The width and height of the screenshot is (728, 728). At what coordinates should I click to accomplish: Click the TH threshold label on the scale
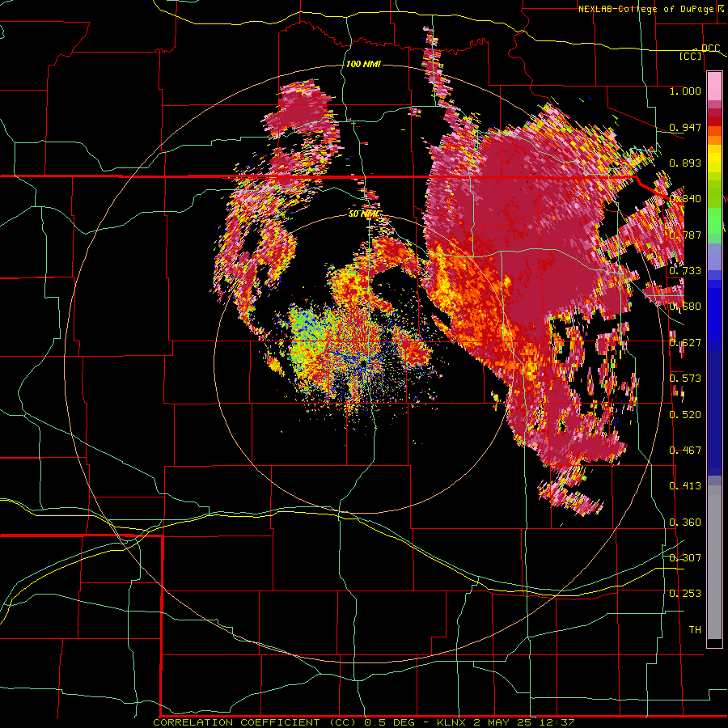[695, 629]
